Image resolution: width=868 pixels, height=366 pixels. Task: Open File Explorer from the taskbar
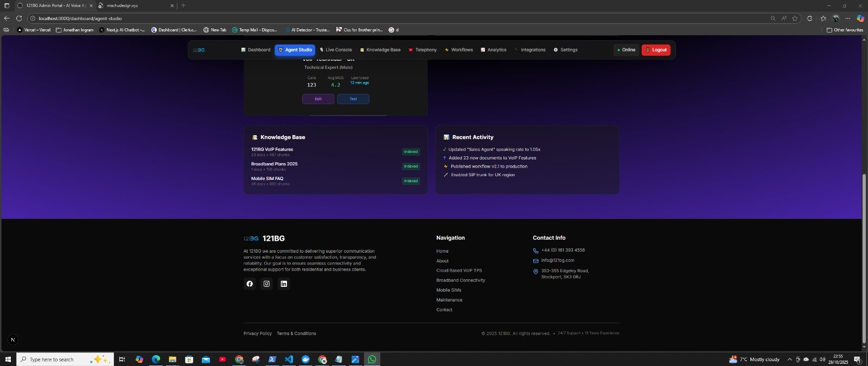click(x=173, y=359)
